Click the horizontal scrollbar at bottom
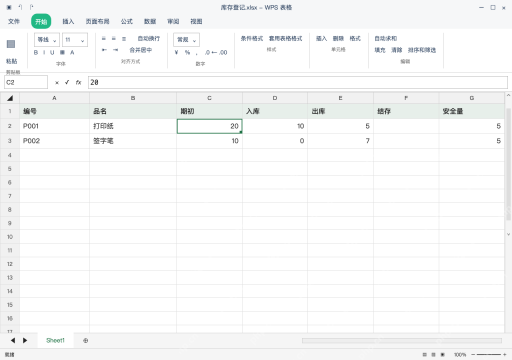This screenshot has height=360, width=512. pos(402,340)
